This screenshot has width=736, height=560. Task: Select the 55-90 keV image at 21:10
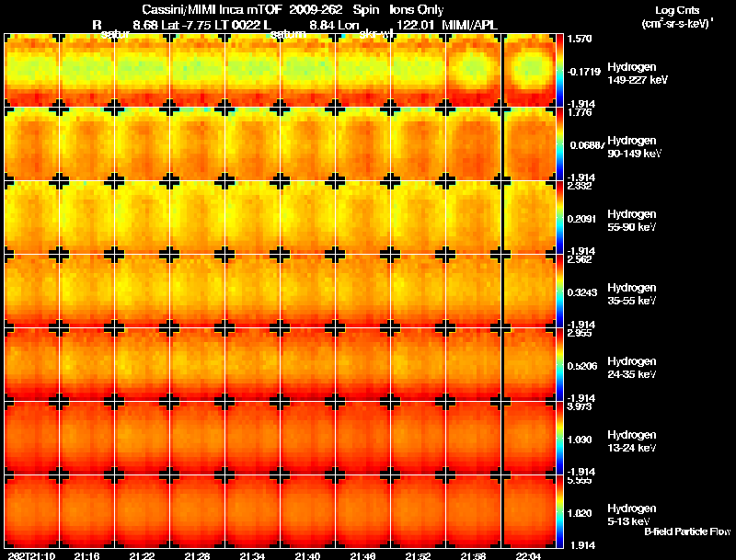pyautogui.click(x=32, y=218)
